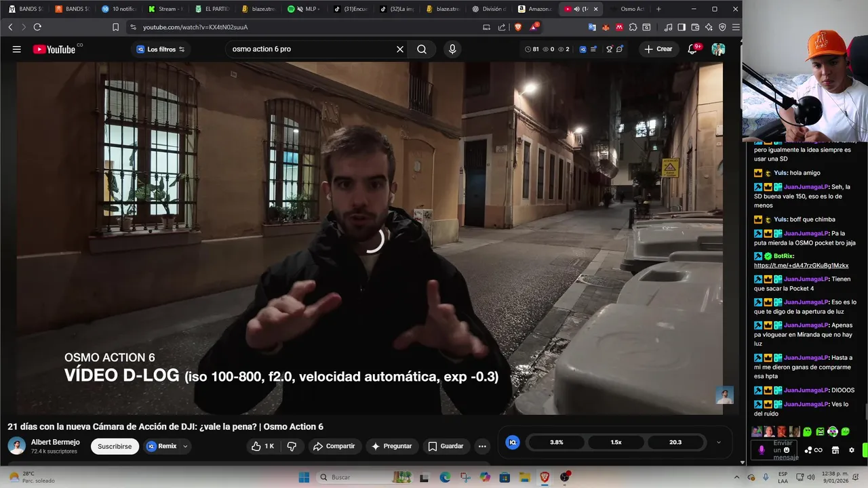This screenshot has width=868, height=488.
Task: Open Brave Wallet icon
Action: click(x=695, y=27)
